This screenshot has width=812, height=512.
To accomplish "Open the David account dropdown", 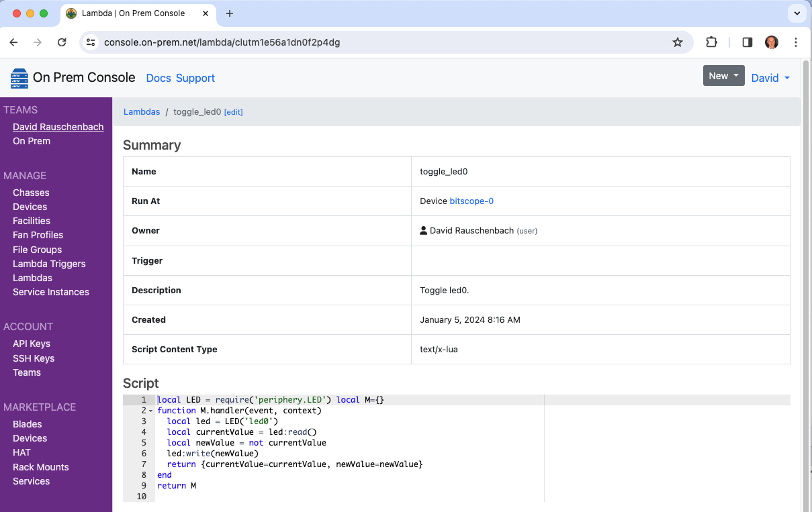I will point(770,78).
